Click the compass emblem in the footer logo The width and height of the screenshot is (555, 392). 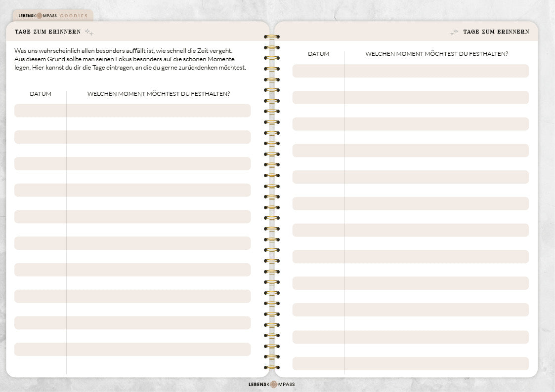tap(274, 384)
